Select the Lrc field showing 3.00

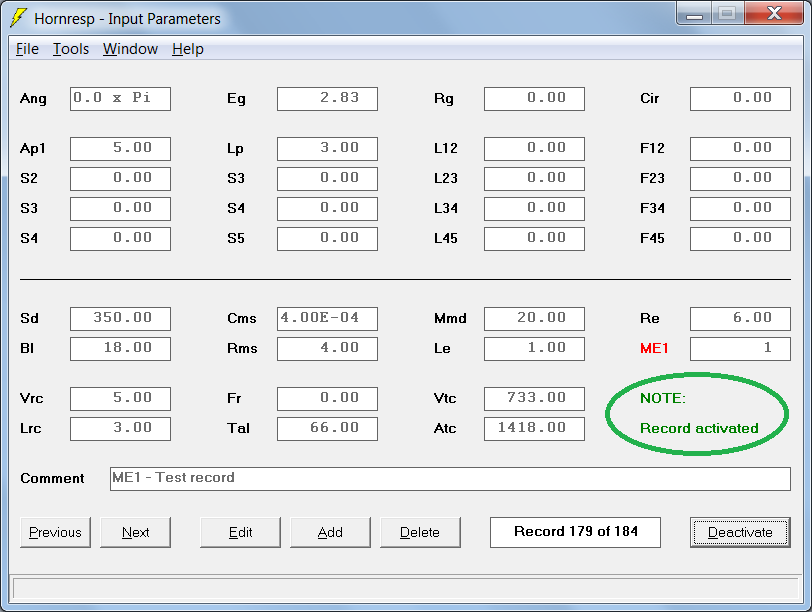120,429
